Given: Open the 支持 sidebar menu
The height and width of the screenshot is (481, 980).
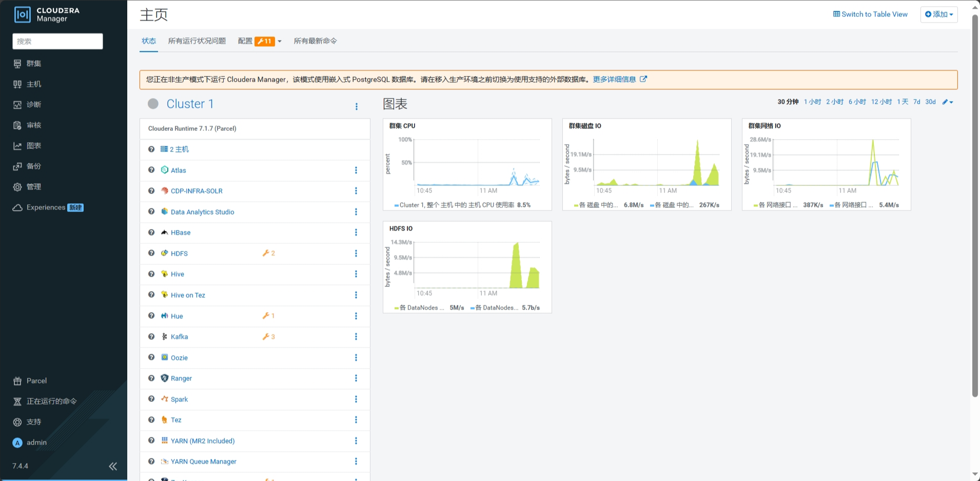Looking at the screenshot, I should pos(28,422).
